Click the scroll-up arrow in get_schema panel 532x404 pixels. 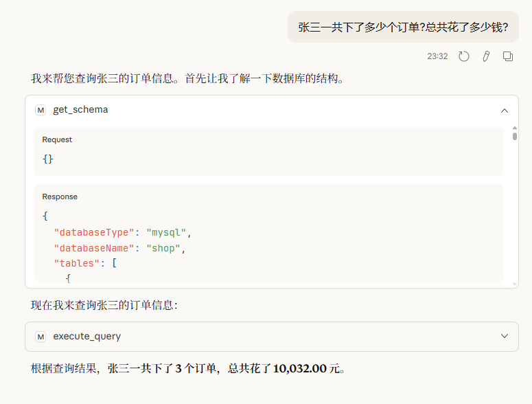(515, 128)
